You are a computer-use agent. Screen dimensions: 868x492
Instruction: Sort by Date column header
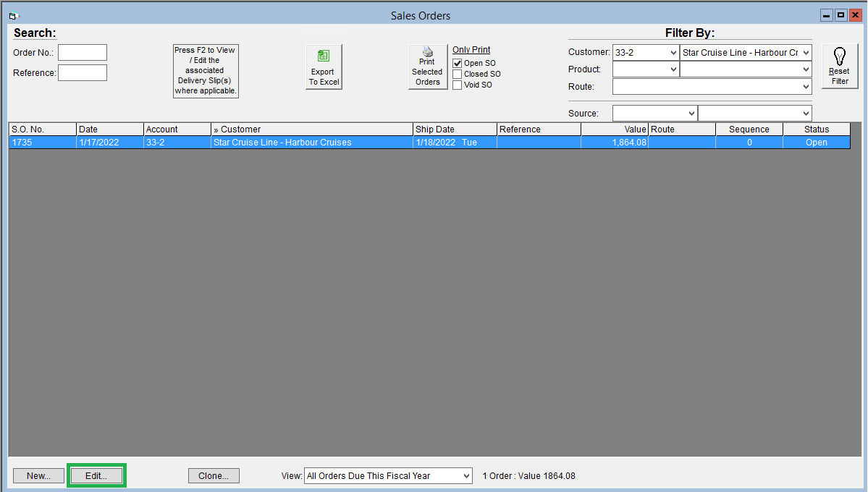[x=109, y=130]
